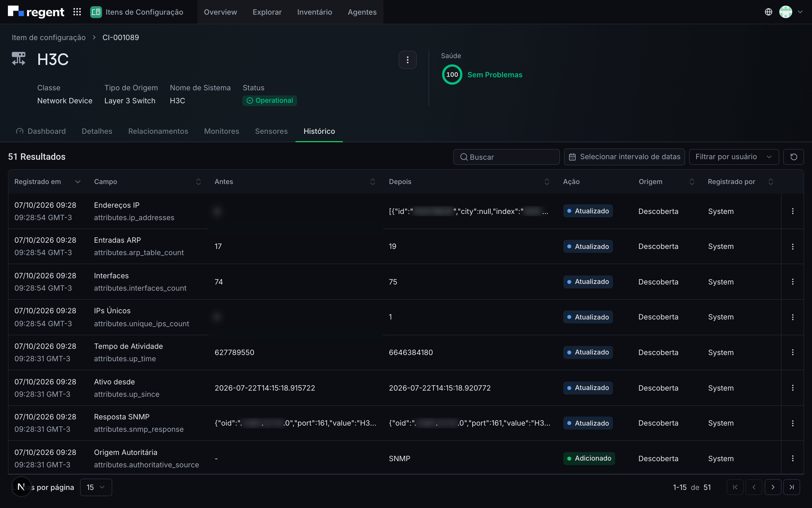Click the health score 100 circle

452,75
